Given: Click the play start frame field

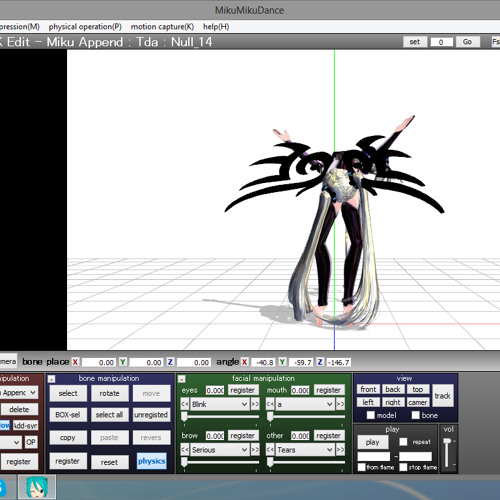Looking at the screenshot, I should coord(374,456).
